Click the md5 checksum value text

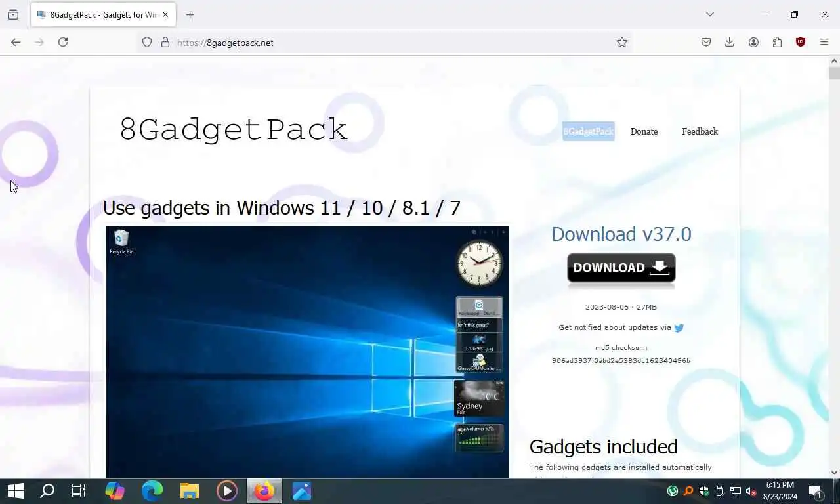point(621,360)
